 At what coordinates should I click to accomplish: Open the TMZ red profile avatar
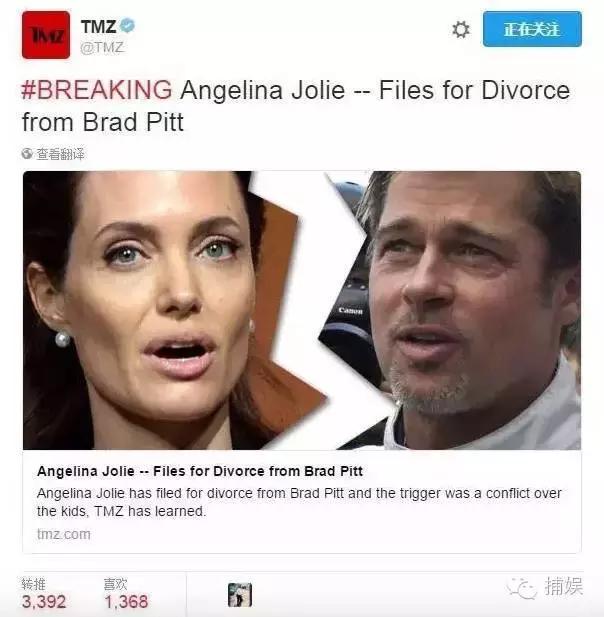point(46,35)
